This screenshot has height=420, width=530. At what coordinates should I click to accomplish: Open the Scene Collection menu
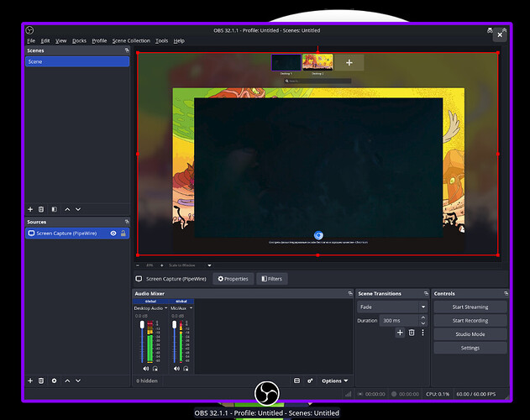click(131, 40)
